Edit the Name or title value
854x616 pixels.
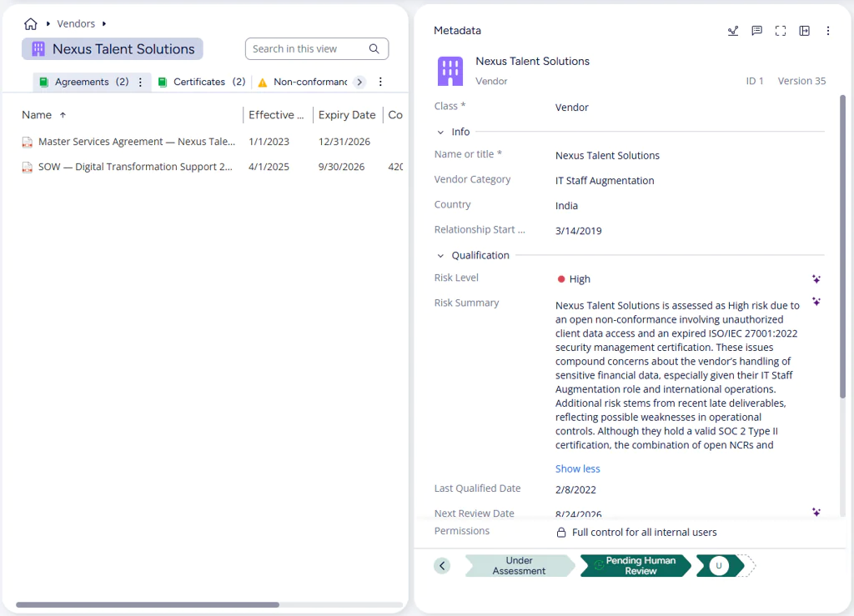[x=607, y=156]
